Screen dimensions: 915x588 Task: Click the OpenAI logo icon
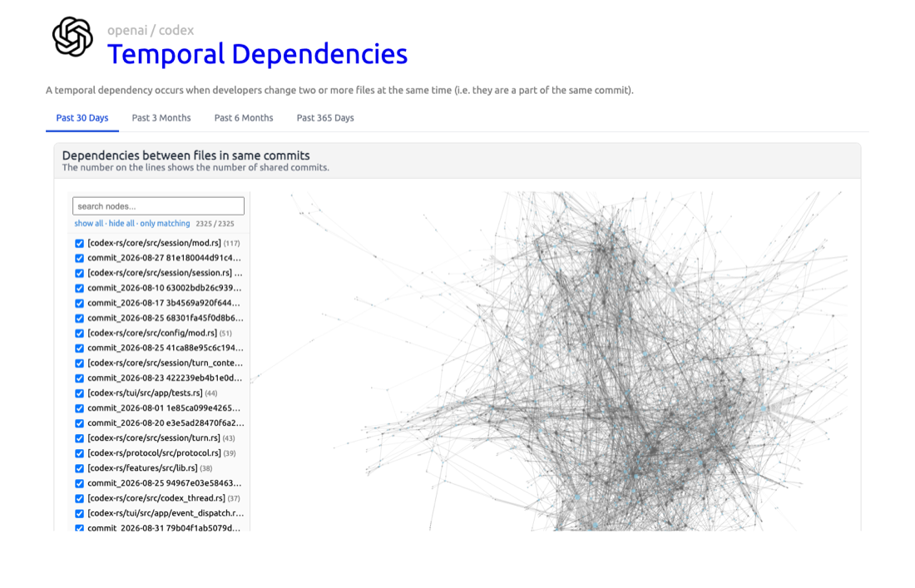coord(72,37)
